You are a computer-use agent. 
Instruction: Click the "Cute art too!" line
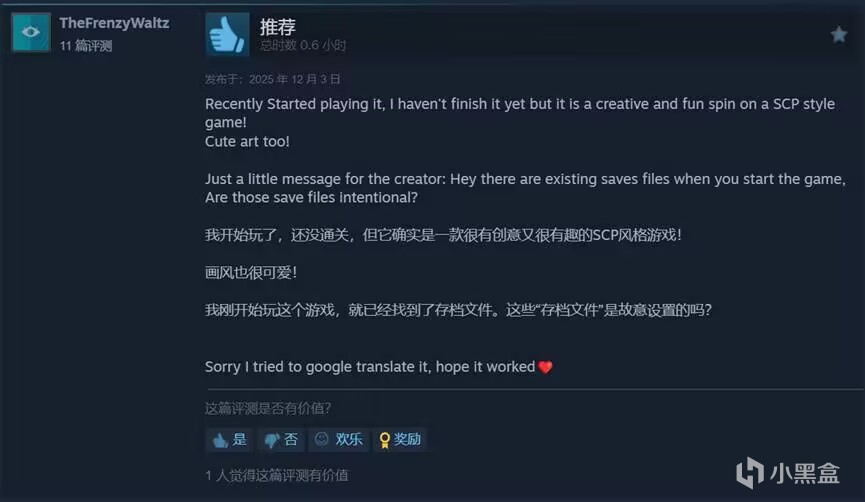click(x=247, y=141)
